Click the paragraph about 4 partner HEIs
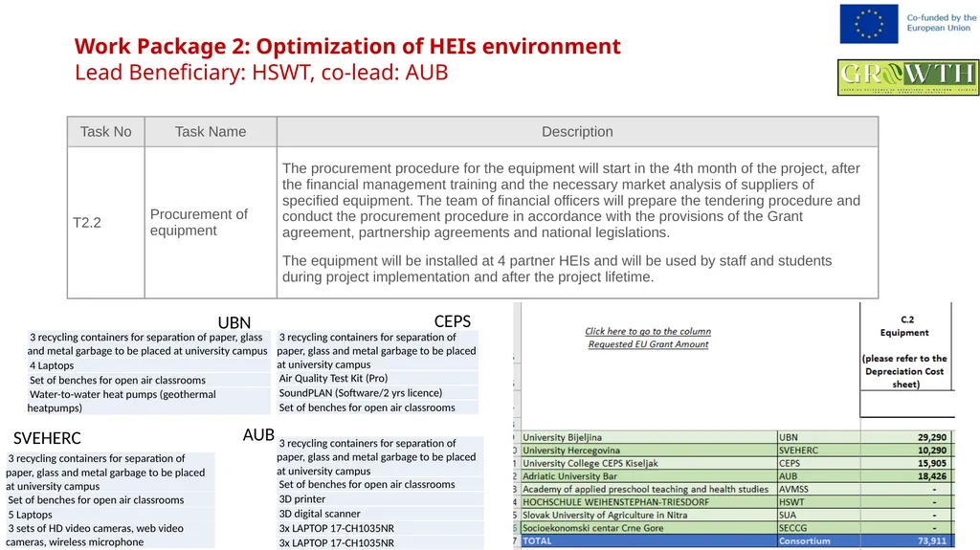The image size is (980, 550). click(x=557, y=269)
